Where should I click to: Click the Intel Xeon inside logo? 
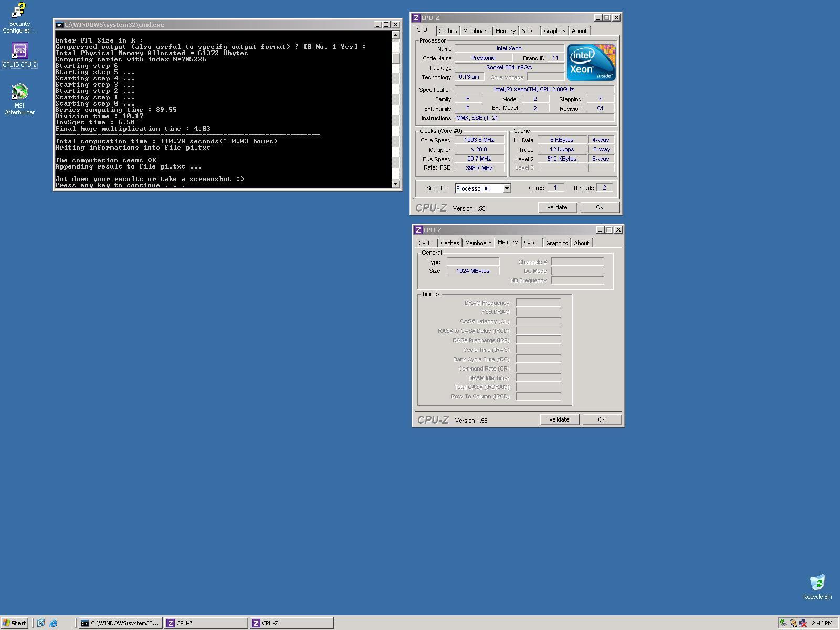(x=591, y=62)
